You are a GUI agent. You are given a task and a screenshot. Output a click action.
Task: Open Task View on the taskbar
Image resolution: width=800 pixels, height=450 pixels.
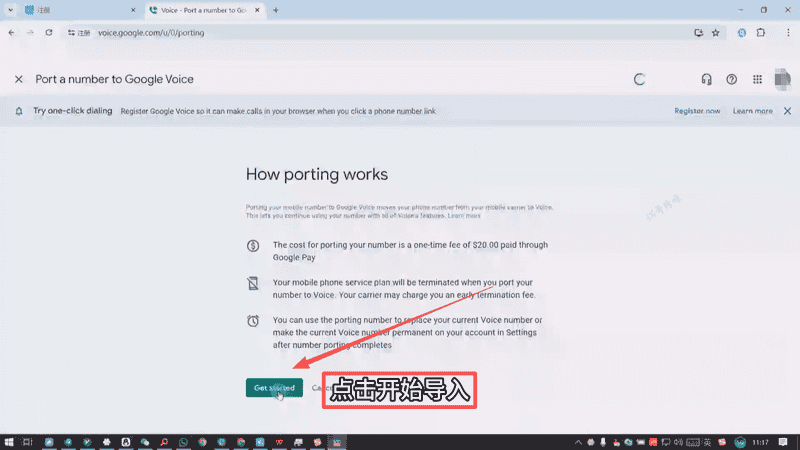(28, 442)
